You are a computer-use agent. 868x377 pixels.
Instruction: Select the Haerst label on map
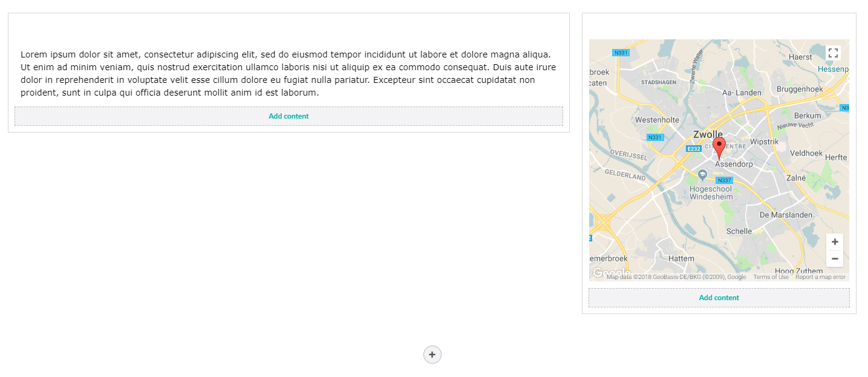pos(800,57)
